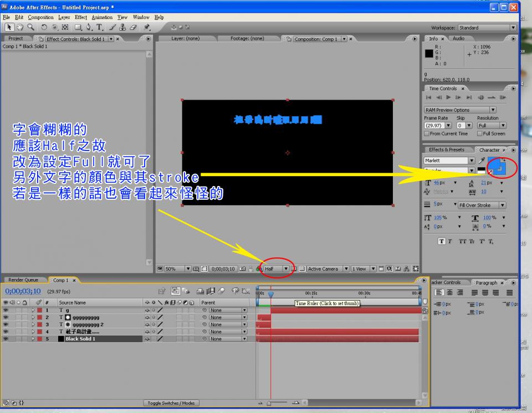Select the Clone Stamp tool

122,26
